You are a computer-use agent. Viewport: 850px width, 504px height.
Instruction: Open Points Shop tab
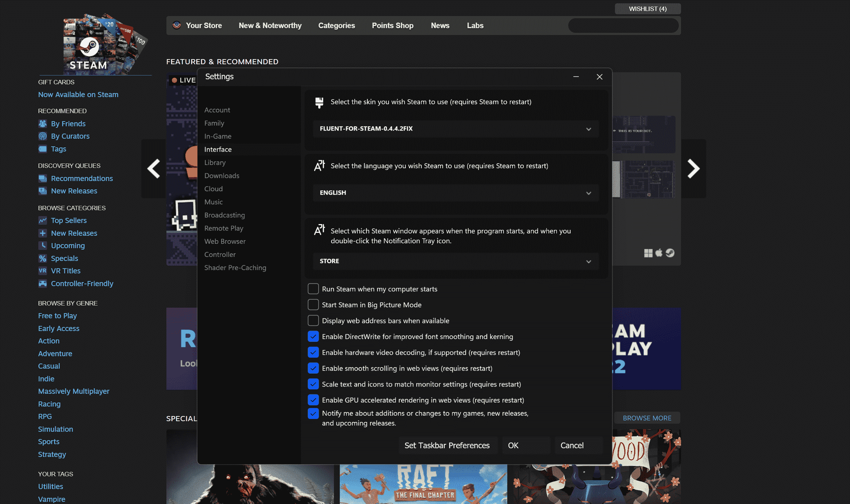tap(393, 26)
